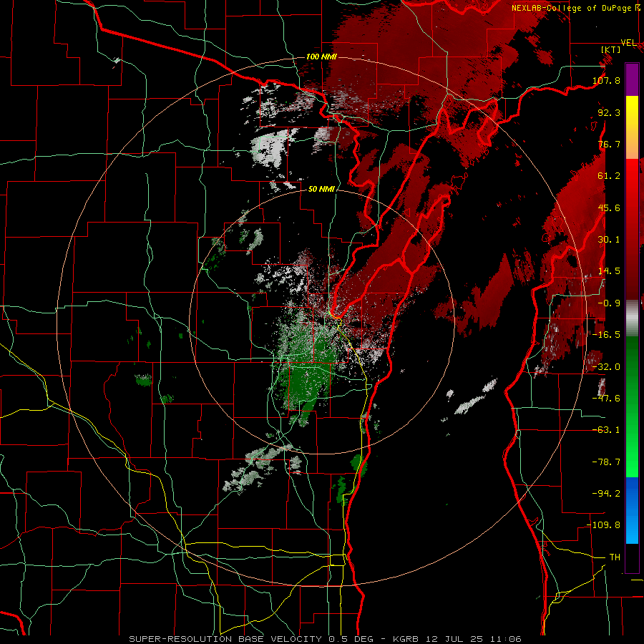Click the -63.1 velocity scale value

tap(606, 430)
